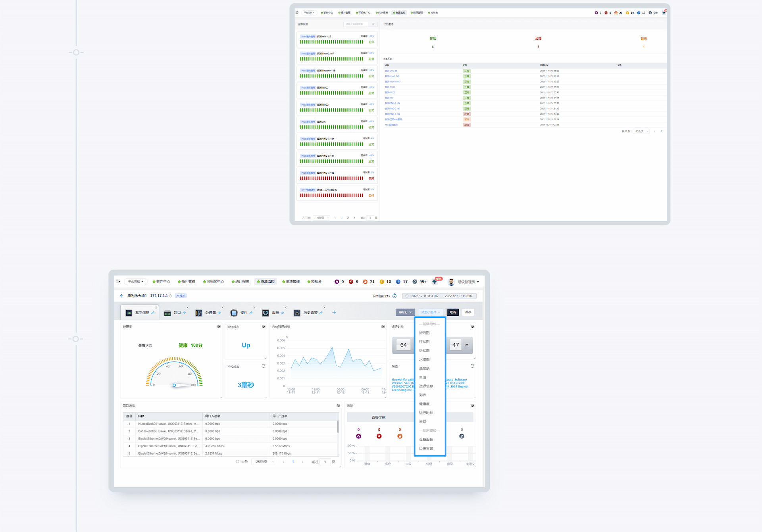Click the 健康度 widget settings icon
The height and width of the screenshot is (532, 762).
(x=219, y=326)
